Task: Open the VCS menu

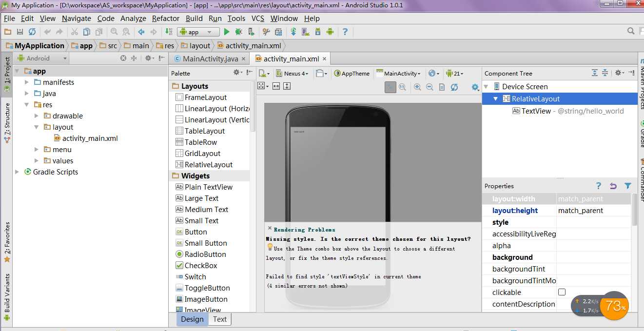Action: click(258, 18)
